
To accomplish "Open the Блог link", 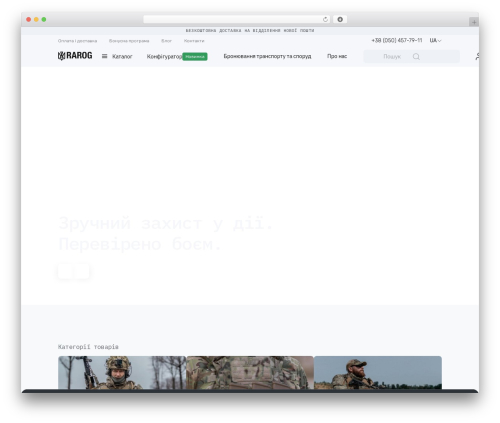I will 166,41.
